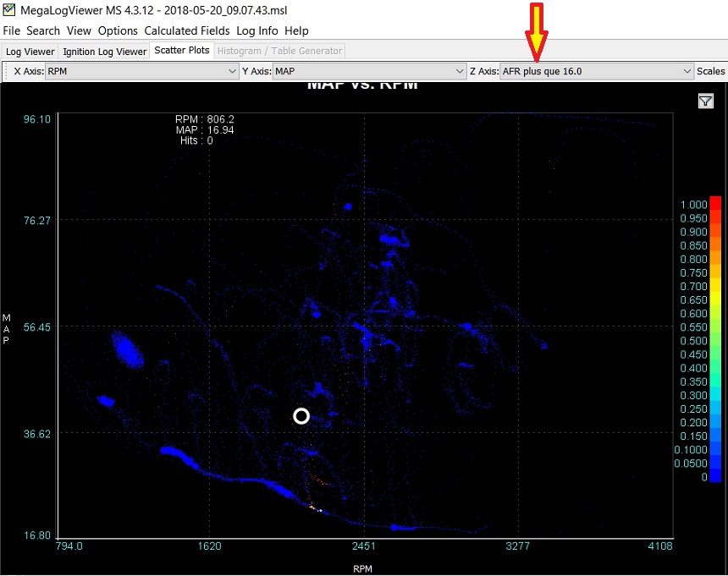Screen dimensions: 728x576
Task: Open the Help menu
Action: (x=296, y=30)
